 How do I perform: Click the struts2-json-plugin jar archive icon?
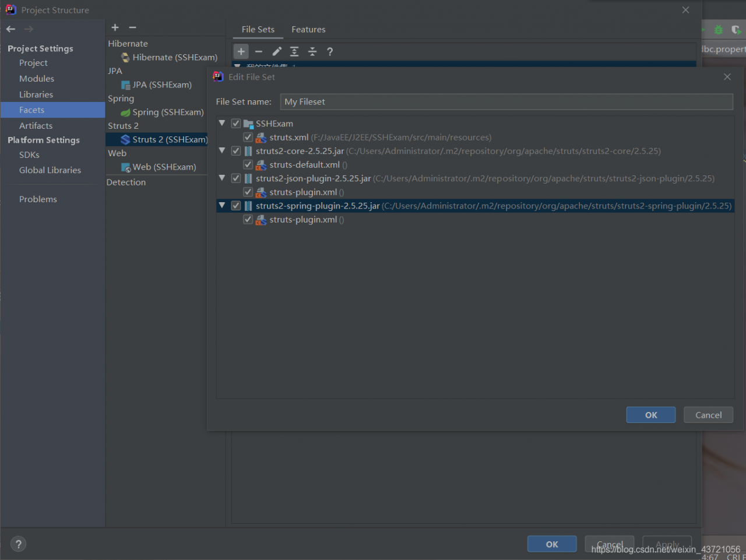[x=248, y=178]
